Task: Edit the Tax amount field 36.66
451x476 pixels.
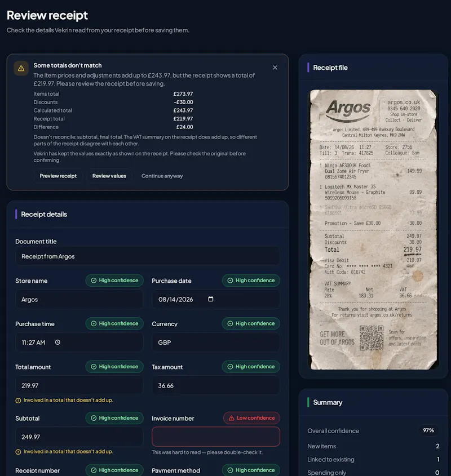Action: [216, 385]
